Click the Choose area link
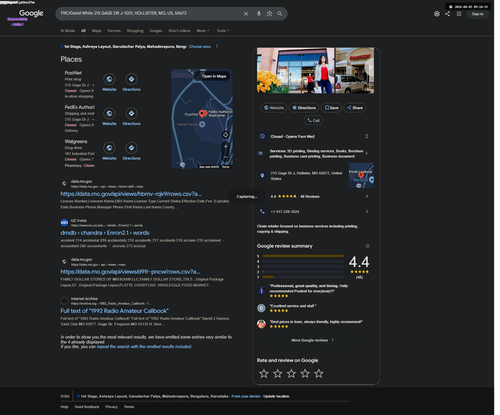Image resolution: width=500 pixels, height=415 pixels. (x=200, y=47)
